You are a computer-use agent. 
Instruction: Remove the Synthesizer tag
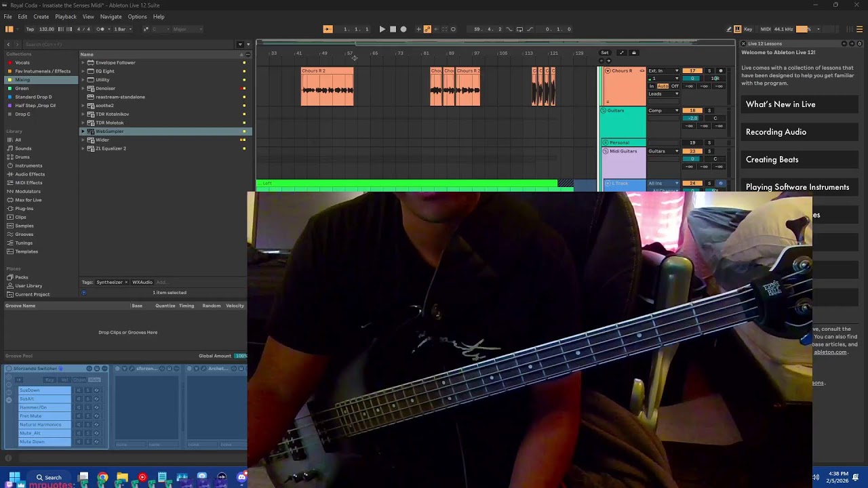coord(125,282)
